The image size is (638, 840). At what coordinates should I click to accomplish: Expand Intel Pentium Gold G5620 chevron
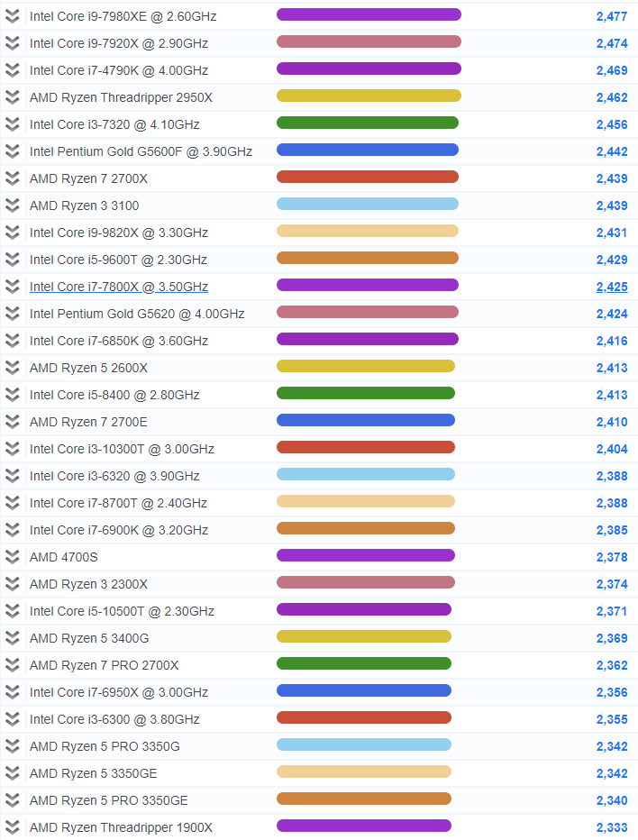(13, 314)
